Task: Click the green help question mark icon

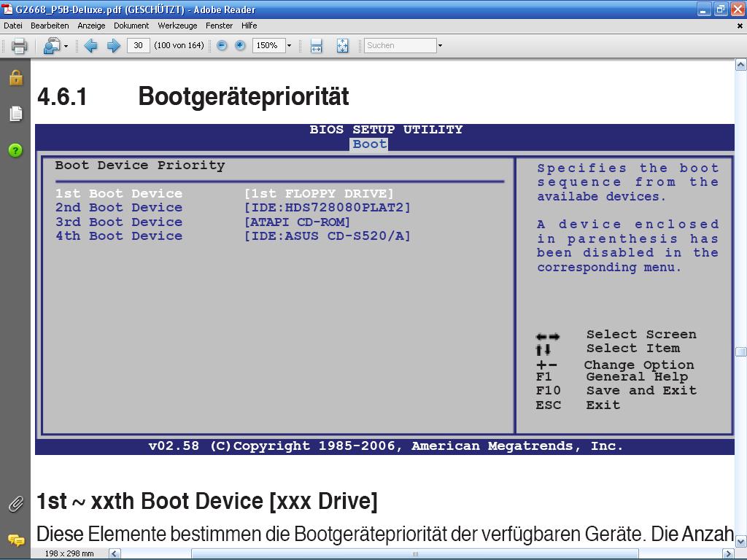Action: click(15, 150)
